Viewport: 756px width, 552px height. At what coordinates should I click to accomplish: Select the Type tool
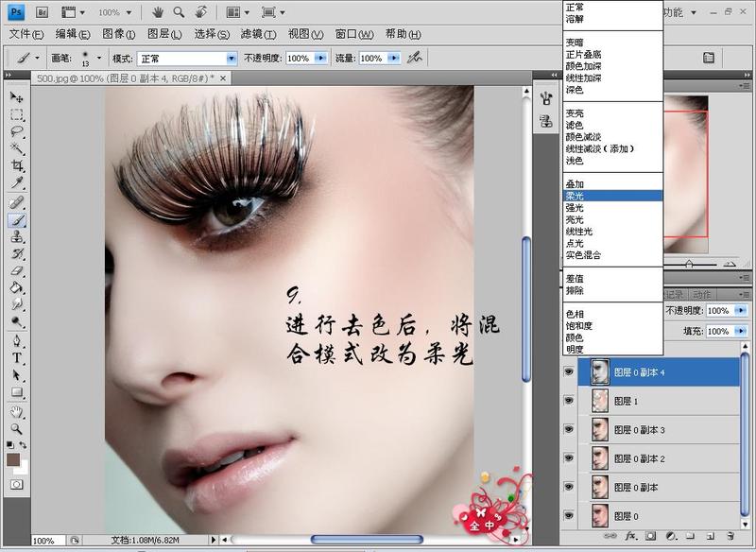[x=17, y=358]
